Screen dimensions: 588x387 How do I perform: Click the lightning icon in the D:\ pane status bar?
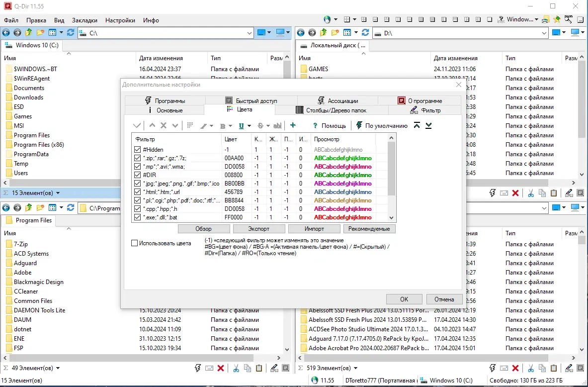pos(493,193)
